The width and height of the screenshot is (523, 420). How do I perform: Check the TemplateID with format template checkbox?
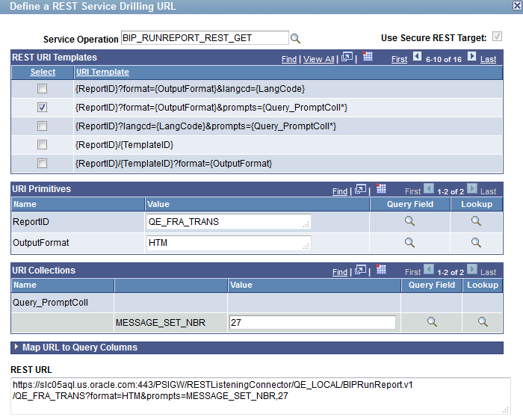(42, 164)
